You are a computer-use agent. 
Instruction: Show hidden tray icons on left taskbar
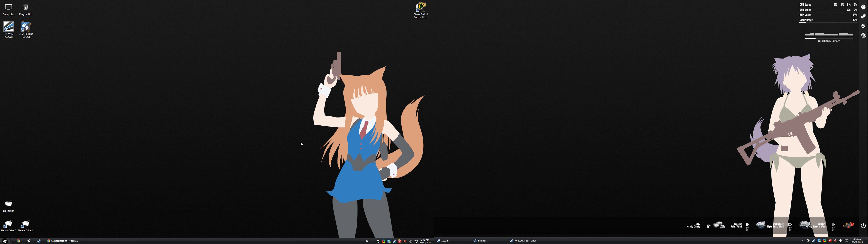click(372, 241)
